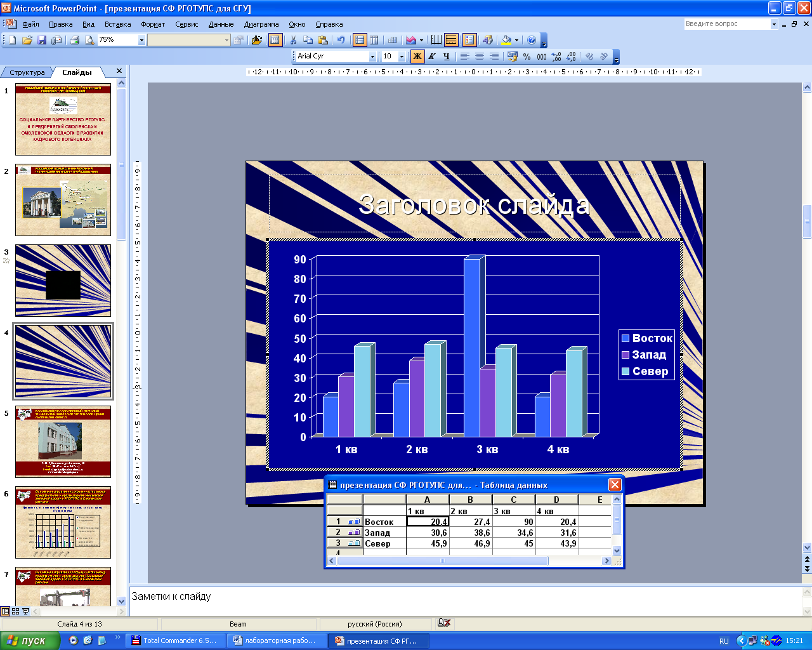Click the Copy icon
Screen dimensions: 812x650
coord(308,40)
